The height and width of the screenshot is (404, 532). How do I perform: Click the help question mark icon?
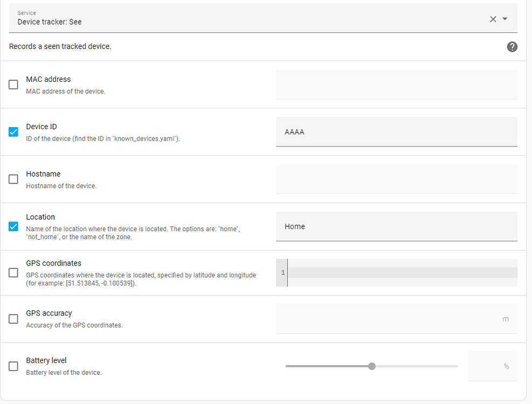(512, 47)
